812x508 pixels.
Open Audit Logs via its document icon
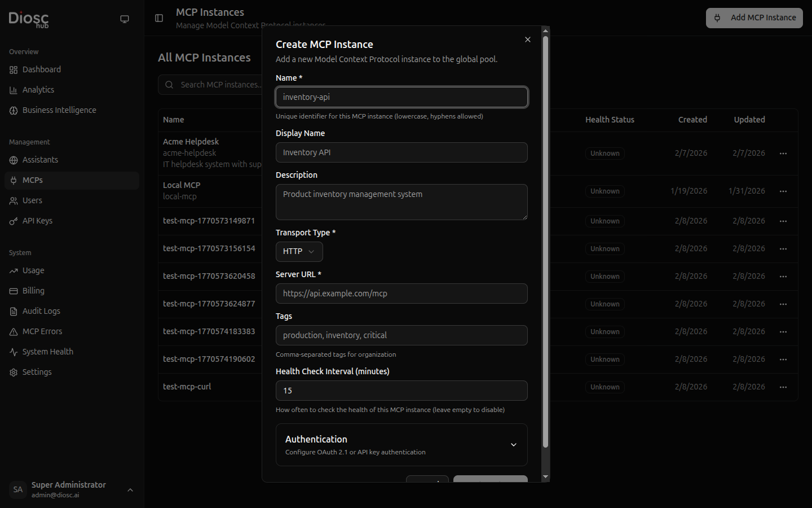[x=14, y=311]
